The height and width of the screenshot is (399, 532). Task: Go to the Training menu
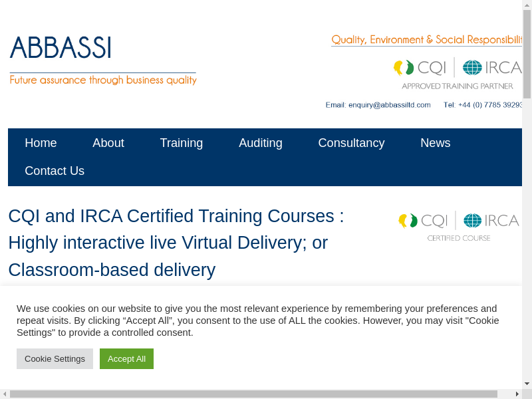[182, 143]
